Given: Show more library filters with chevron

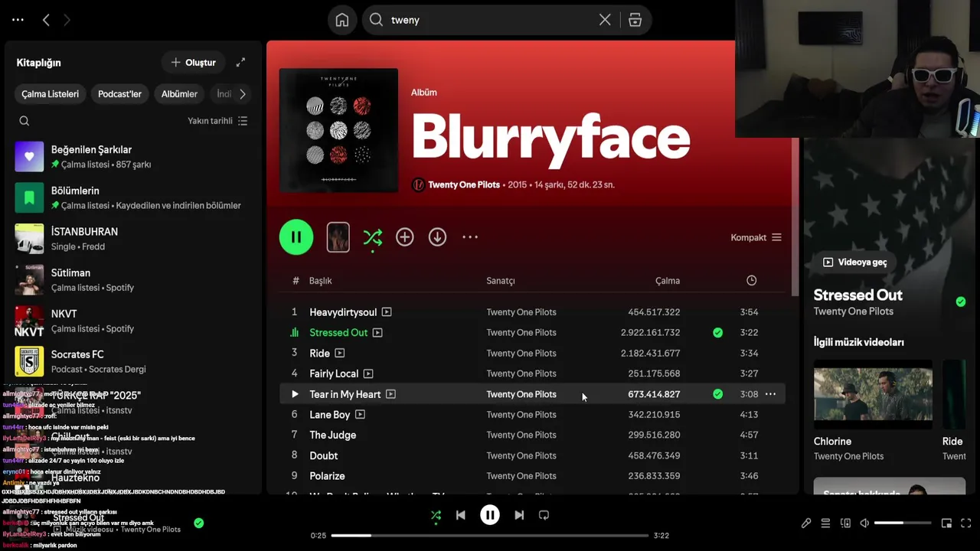Looking at the screenshot, I should click(243, 94).
